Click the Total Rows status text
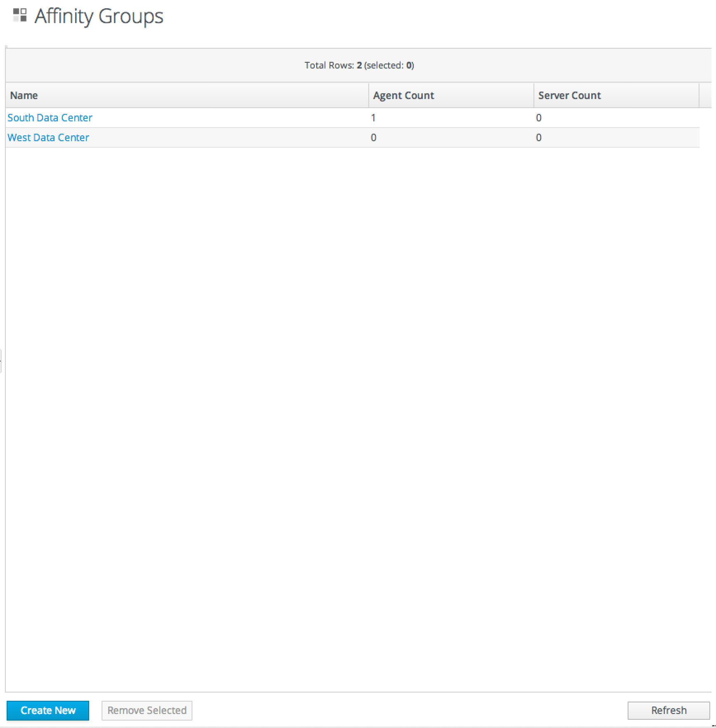 coord(359,65)
